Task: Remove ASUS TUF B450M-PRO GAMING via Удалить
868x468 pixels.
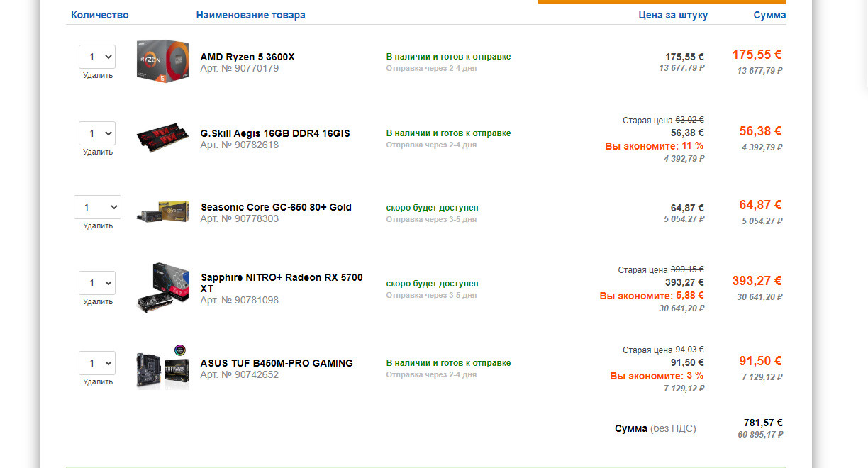Action: point(97,381)
